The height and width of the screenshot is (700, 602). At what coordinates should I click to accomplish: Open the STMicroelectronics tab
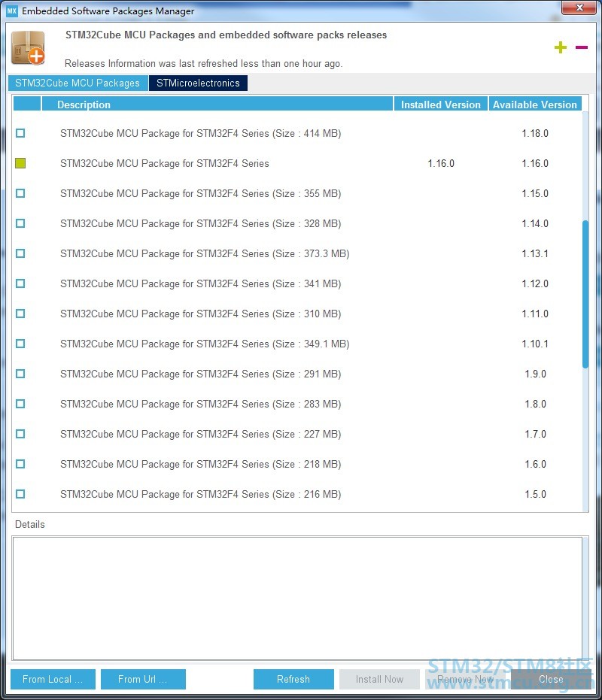(x=198, y=83)
